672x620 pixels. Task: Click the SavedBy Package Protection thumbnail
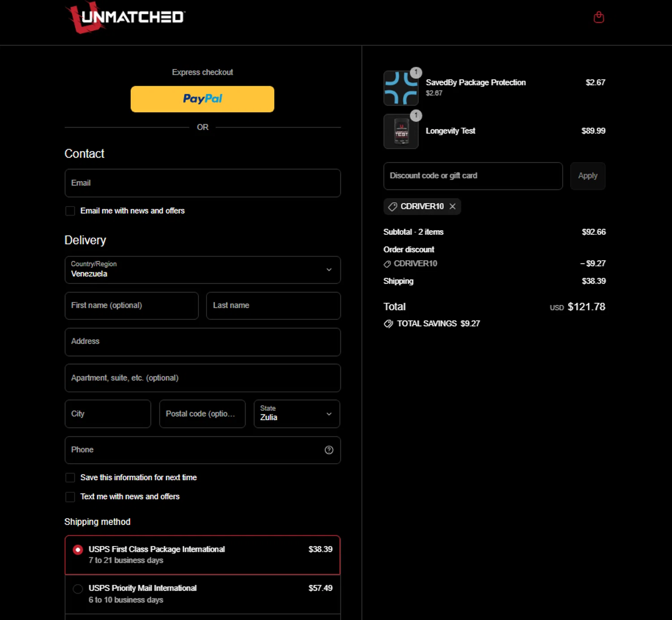tap(401, 88)
